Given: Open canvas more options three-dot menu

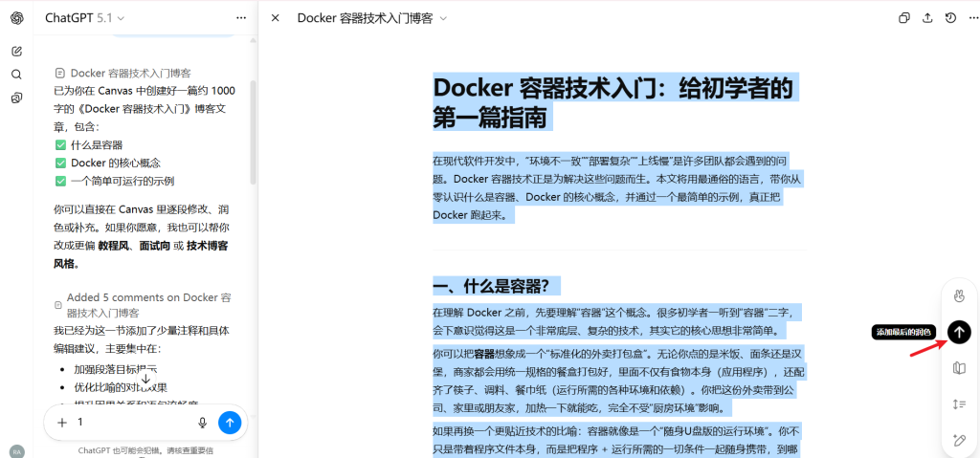Looking at the screenshot, I should click(x=972, y=18).
